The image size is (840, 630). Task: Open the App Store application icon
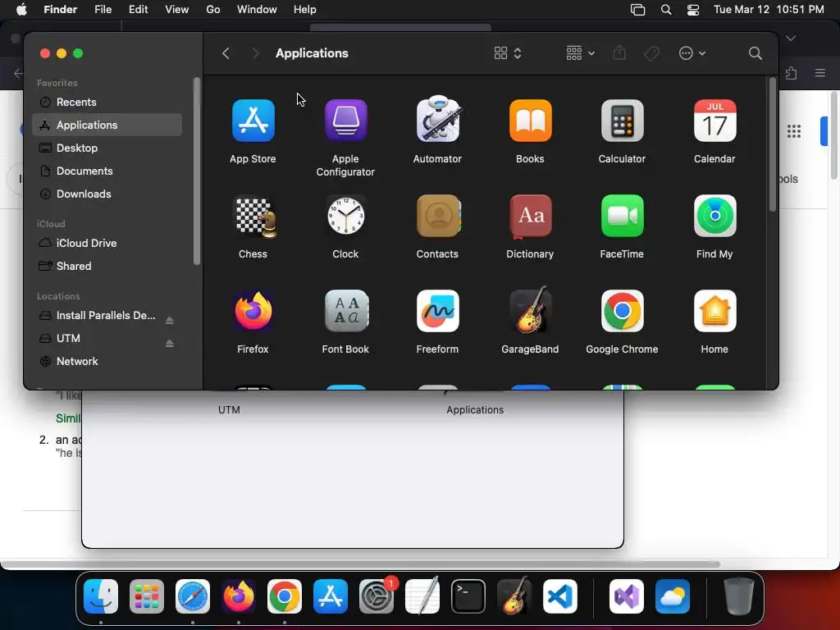[253, 121]
